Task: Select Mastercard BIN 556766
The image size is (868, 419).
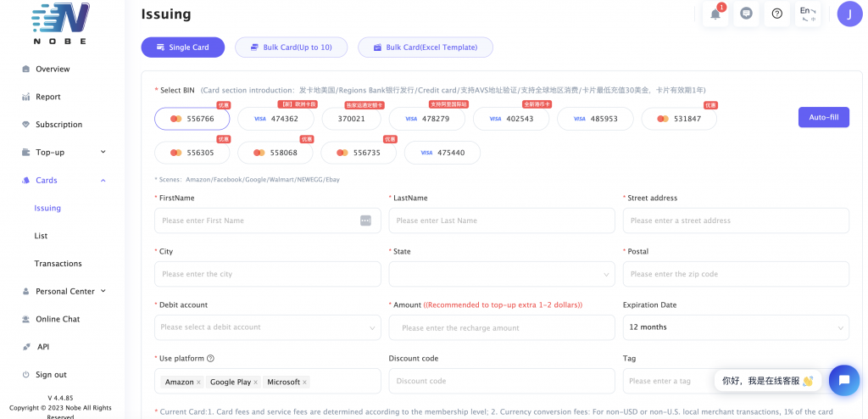Action: pos(192,119)
